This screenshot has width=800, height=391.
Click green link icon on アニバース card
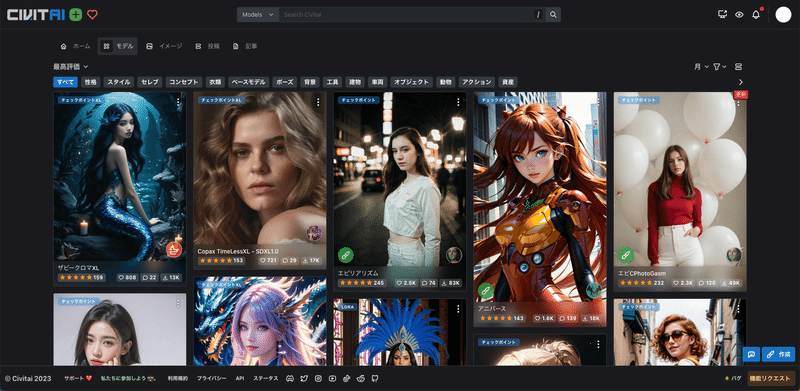coord(486,291)
